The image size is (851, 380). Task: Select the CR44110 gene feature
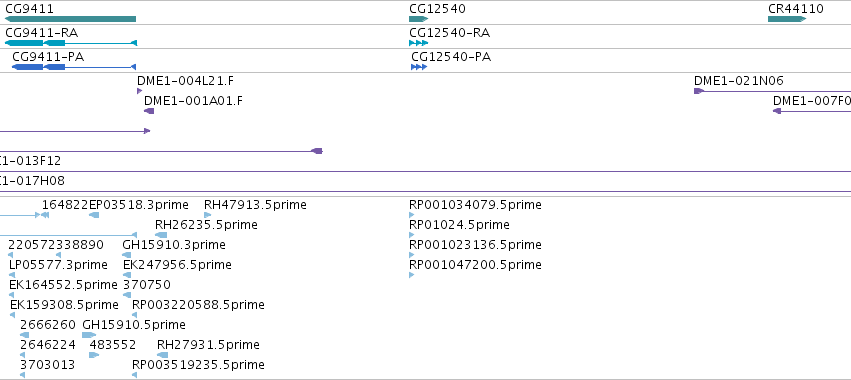(x=787, y=19)
